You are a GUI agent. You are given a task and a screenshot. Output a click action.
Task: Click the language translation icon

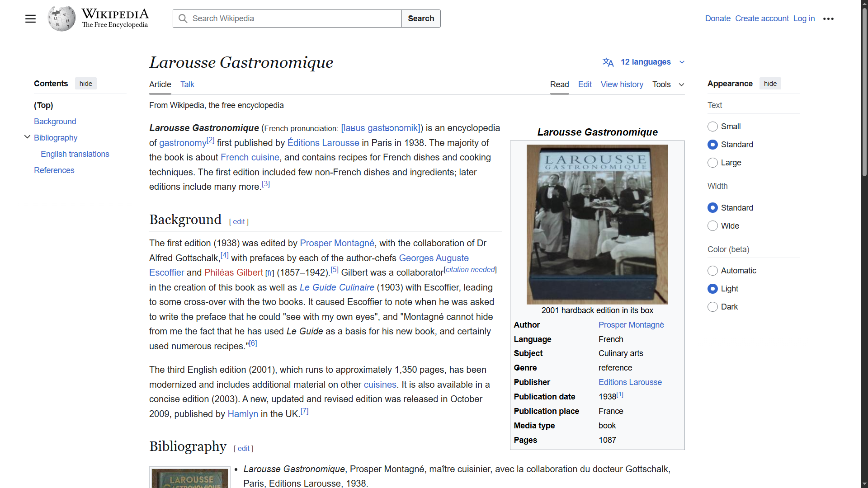tap(608, 62)
